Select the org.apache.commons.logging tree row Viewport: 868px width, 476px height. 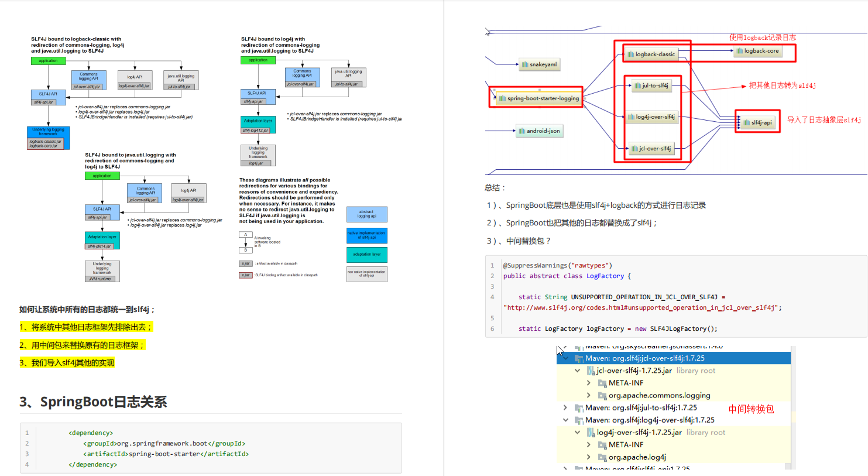coord(674,395)
